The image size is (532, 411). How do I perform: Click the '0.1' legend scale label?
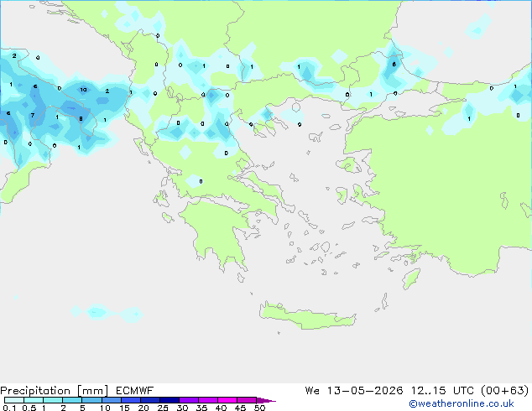pyautogui.click(x=9, y=408)
